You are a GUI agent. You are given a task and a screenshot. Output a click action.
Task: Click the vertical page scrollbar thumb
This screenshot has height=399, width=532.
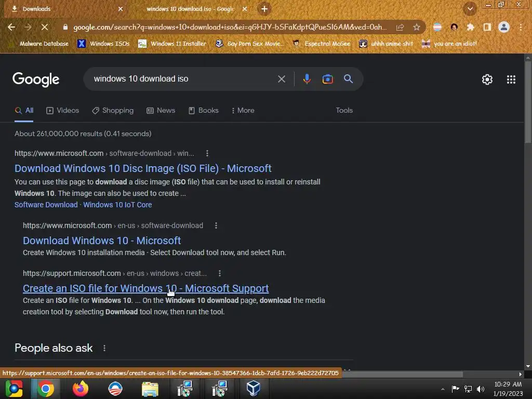coord(528,102)
